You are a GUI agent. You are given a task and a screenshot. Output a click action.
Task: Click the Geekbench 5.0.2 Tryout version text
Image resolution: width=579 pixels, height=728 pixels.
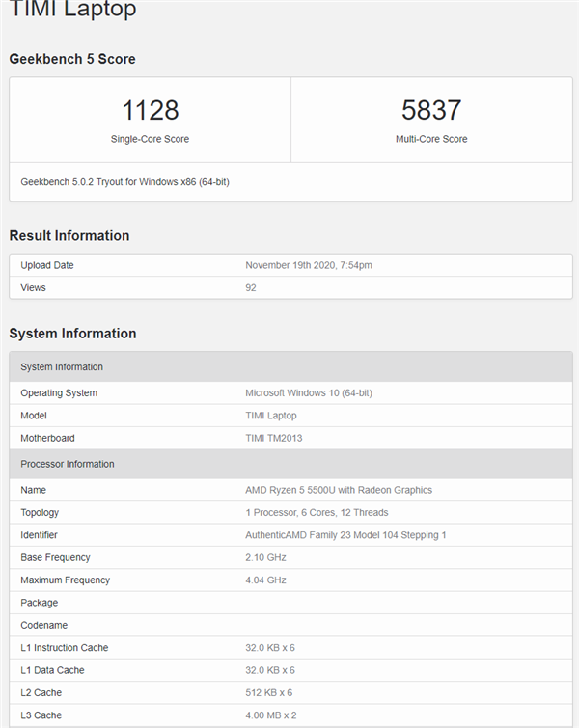(x=124, y=181)
